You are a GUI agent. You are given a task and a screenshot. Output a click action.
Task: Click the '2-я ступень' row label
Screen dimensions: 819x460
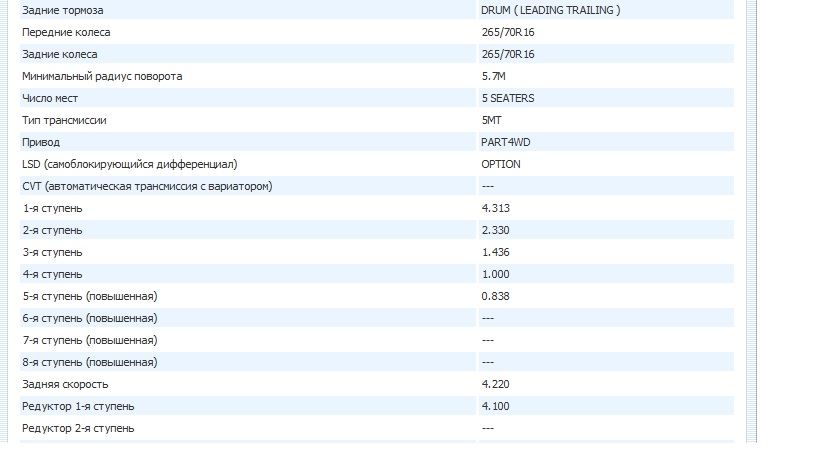point(52,230)
